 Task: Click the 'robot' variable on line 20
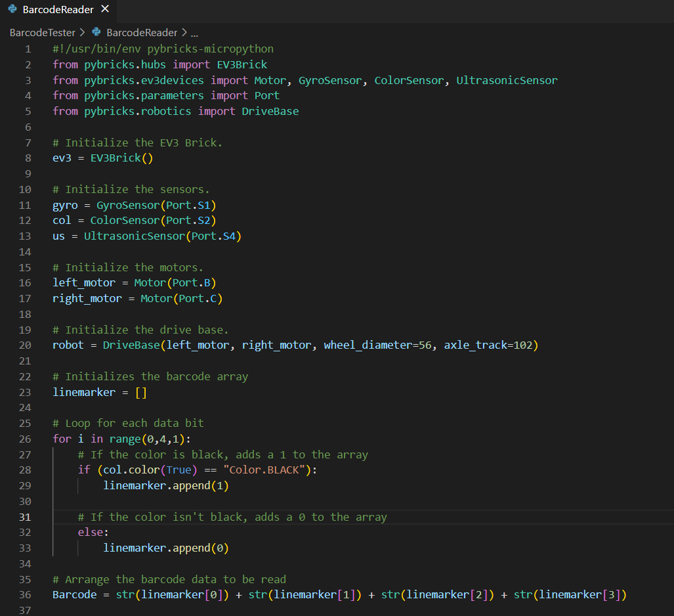(68, 345)
